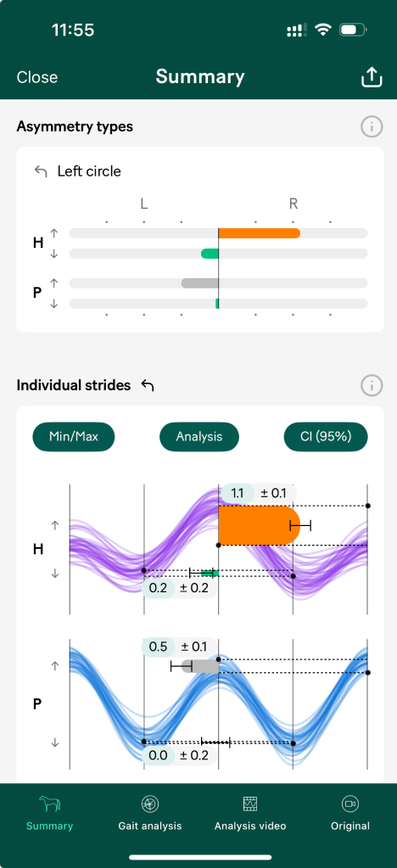397x868 pixels.
Task: Tap the share/export icon in the header
Action: pyautogui.click(x=372, y=77)
